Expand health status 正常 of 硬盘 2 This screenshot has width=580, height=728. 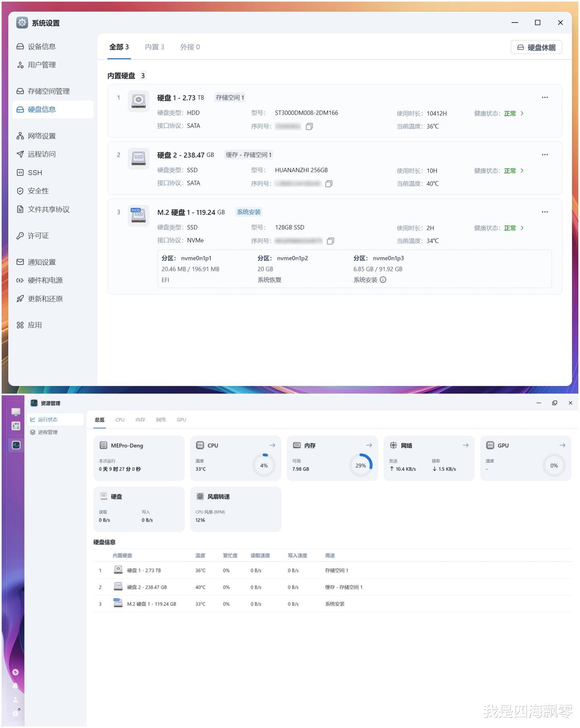(514, 171)
